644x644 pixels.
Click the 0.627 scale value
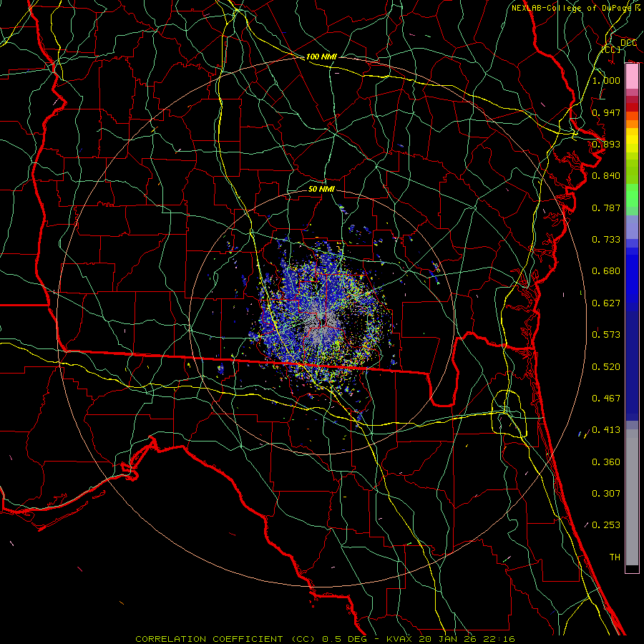(606, 303)
